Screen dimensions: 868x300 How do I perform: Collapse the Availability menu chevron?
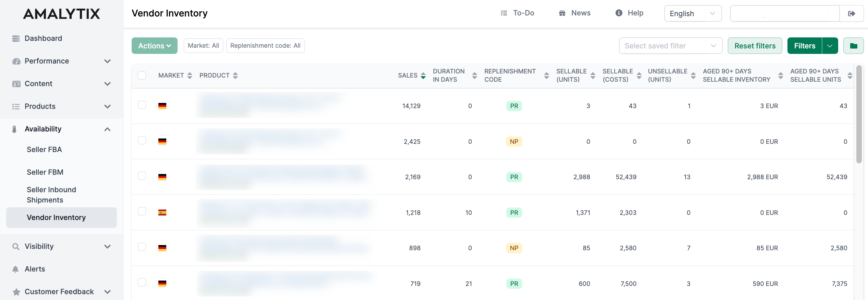point(107,129)
